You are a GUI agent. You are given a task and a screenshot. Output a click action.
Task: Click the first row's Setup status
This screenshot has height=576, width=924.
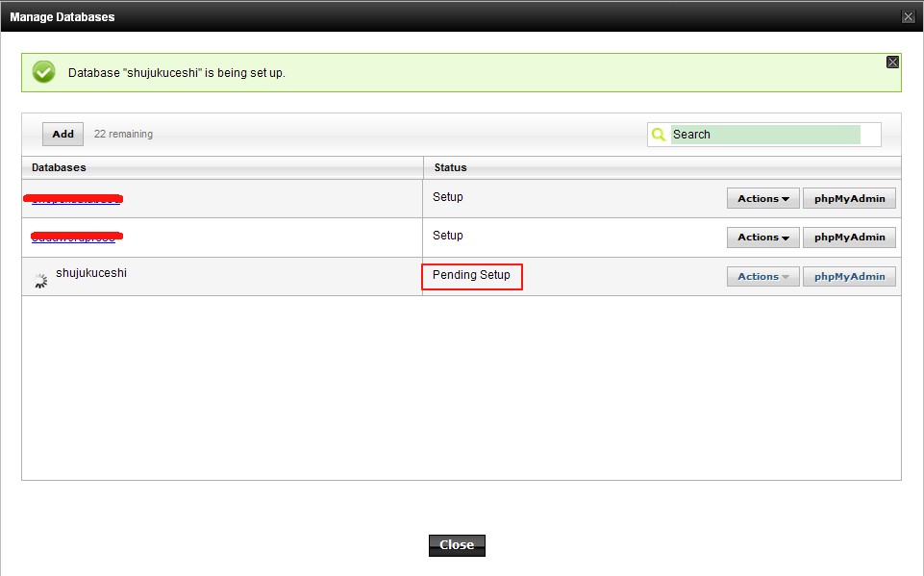(448, 197)
